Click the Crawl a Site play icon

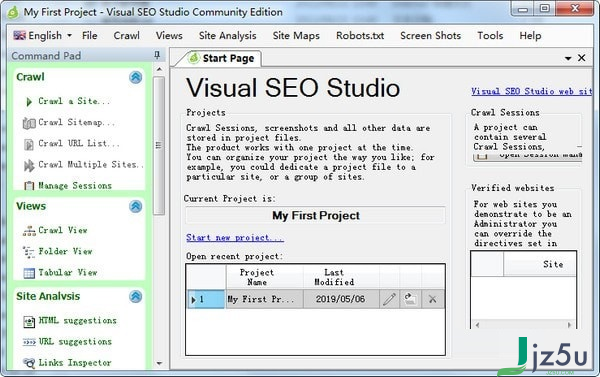[29, 102]
